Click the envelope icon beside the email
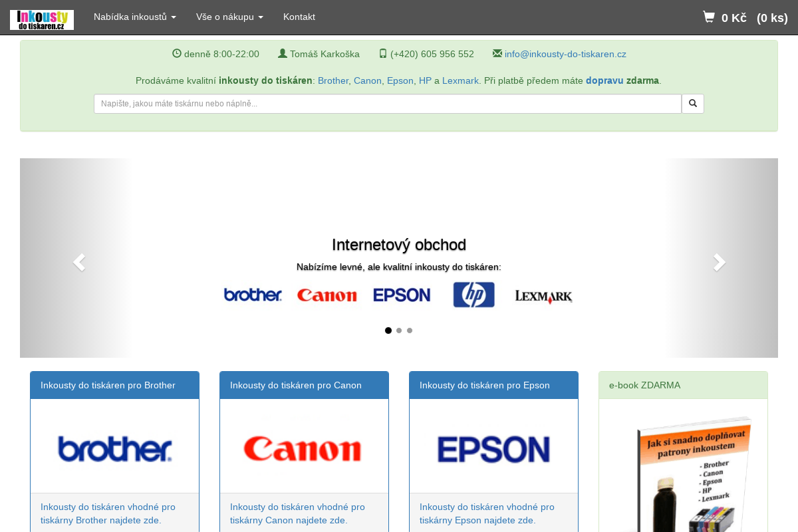 pyautogui.click(x=497, y=54)
